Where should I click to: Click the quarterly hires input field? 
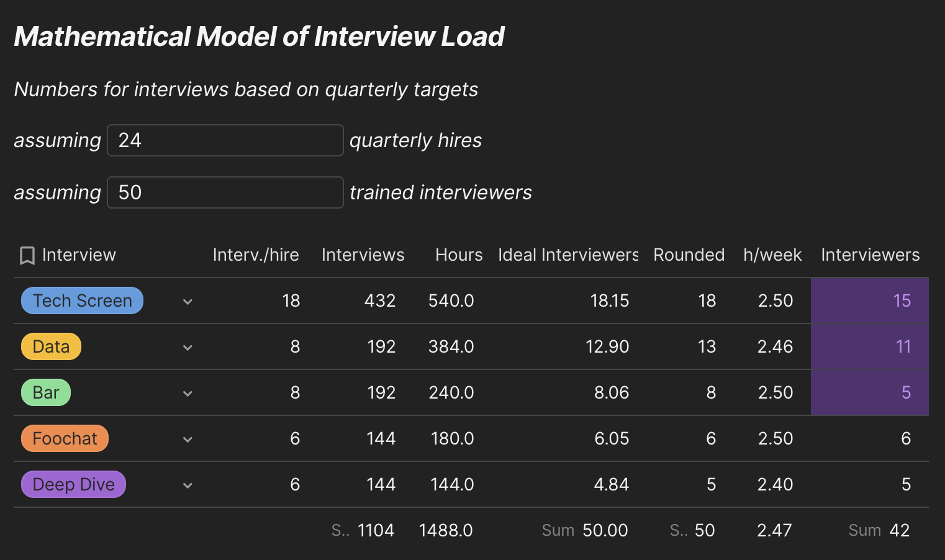[x=225, y=140]
